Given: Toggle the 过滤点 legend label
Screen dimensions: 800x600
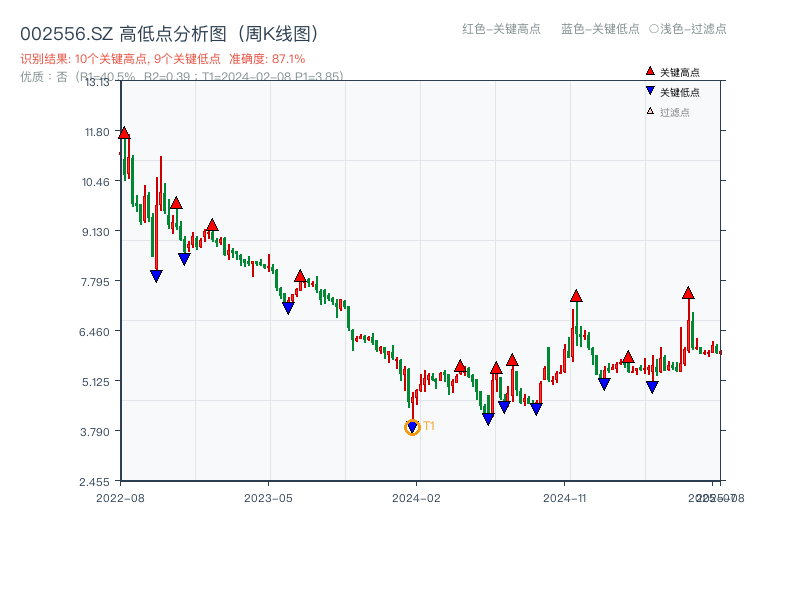Looking at the screenshot, I should [675, 111].
